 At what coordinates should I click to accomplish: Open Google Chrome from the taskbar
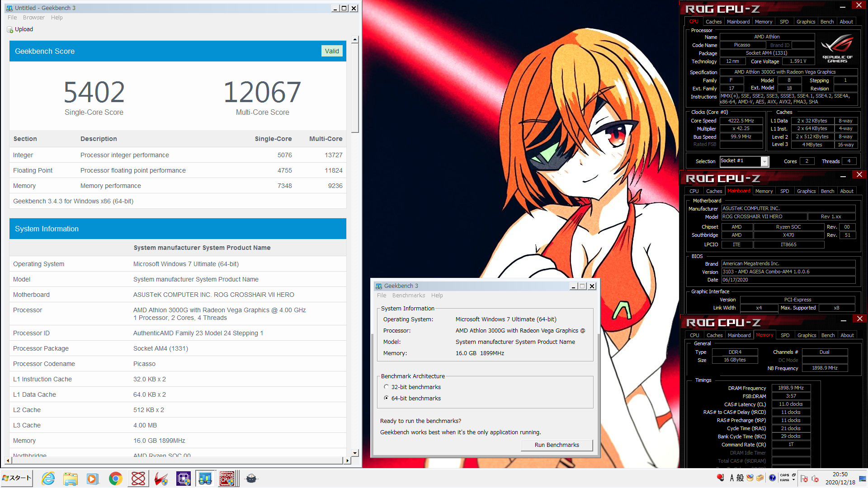coord(115,479)
